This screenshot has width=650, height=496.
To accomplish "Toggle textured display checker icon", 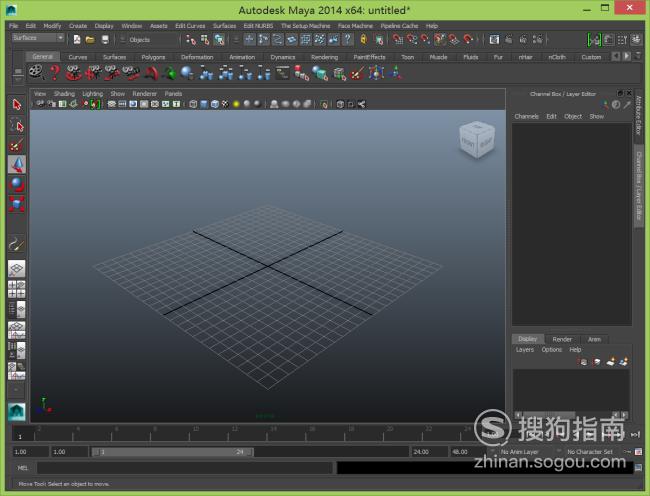I will coord(226,104).
